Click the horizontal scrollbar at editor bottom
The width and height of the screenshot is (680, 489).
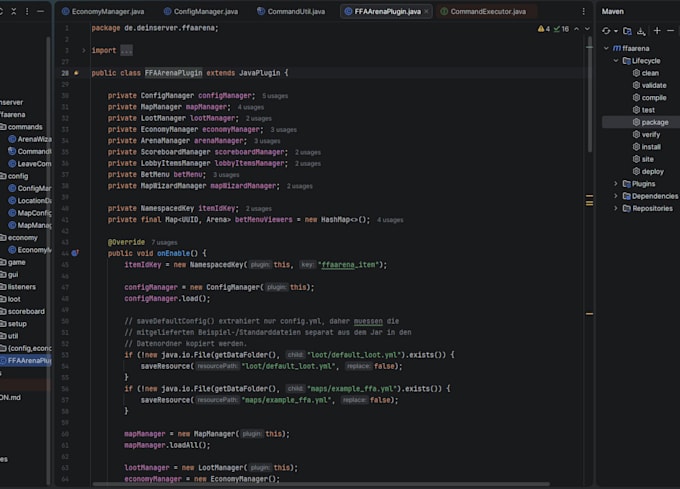click(x=321, y=484)
